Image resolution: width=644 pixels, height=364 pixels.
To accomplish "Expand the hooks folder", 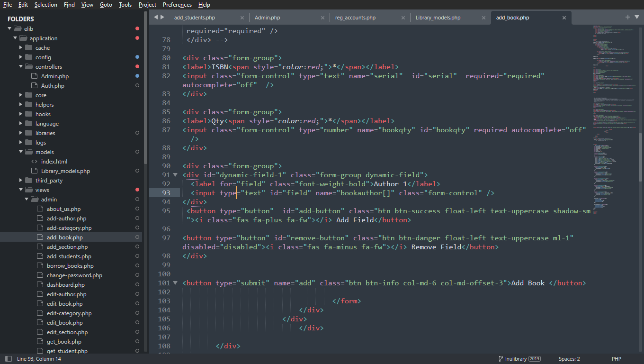I will [x=21, y=114].
